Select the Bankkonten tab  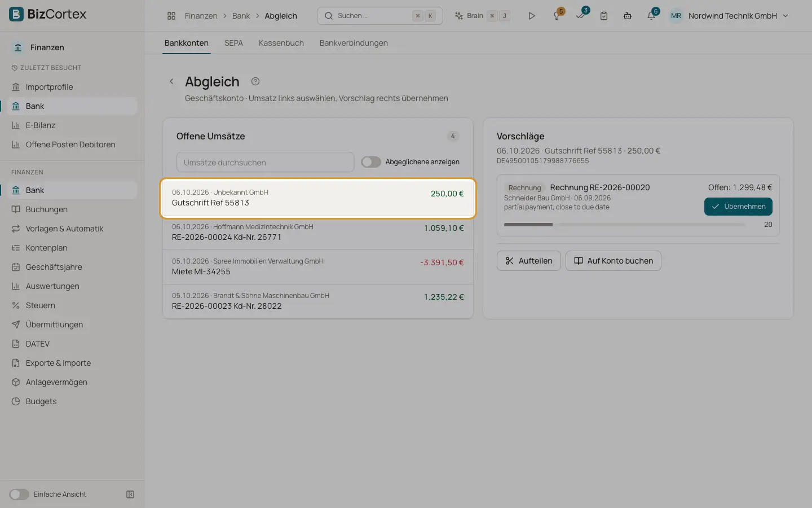[187, 43]
